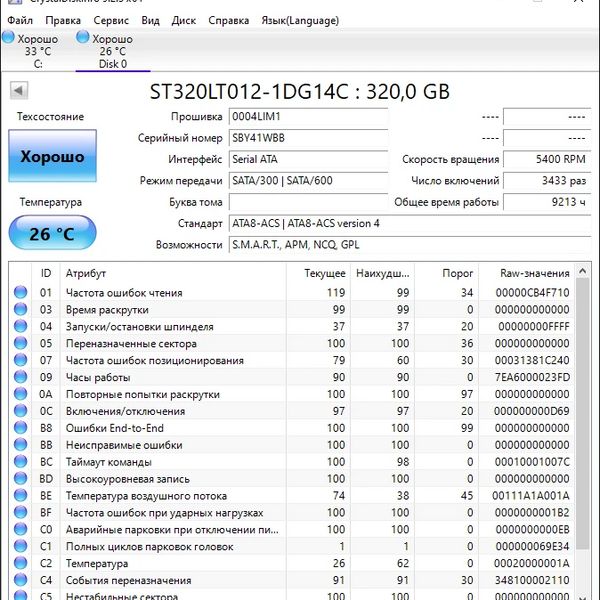
Task: Select the Disk 0 drive tab
Action: point(112,51)
